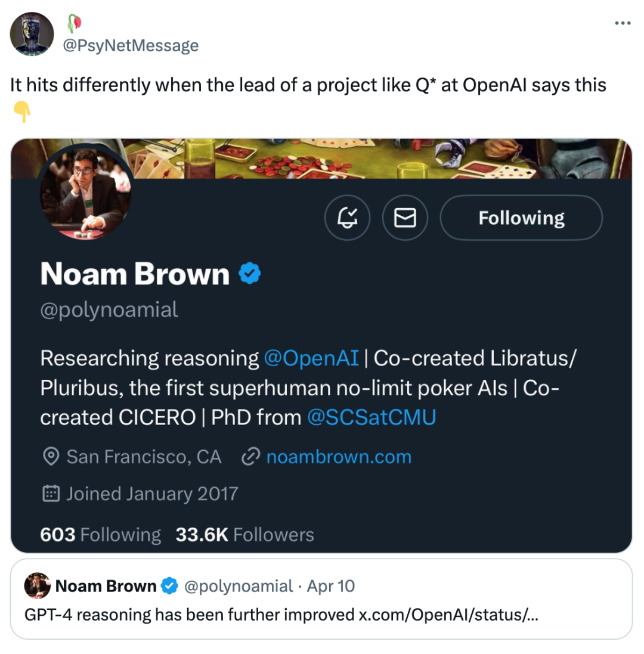View the 603 Following list
Viewport: 644px width, 654px height.
(100, 535)
